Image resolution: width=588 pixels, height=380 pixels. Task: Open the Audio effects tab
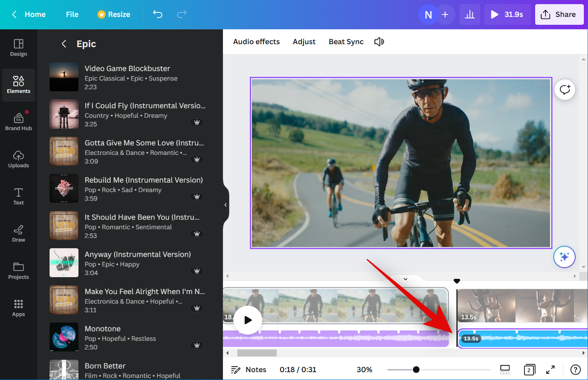click(x=256, y=42)
